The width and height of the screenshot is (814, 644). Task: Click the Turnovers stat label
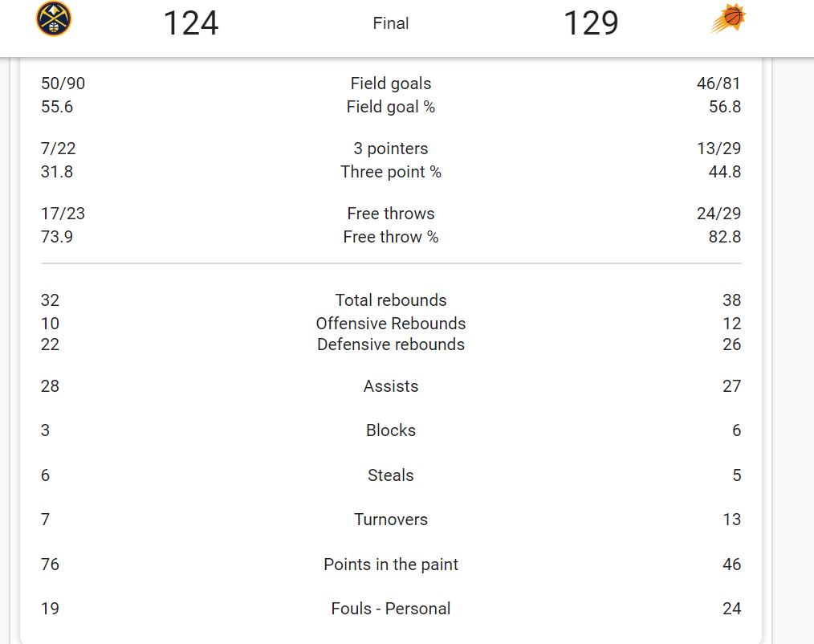click(391, 520)
